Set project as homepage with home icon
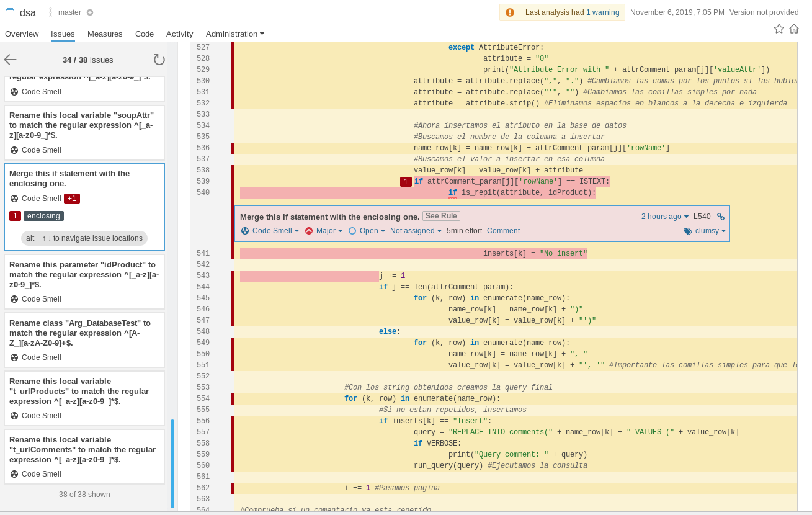The image size is (812, 515). tap(794, 29)
